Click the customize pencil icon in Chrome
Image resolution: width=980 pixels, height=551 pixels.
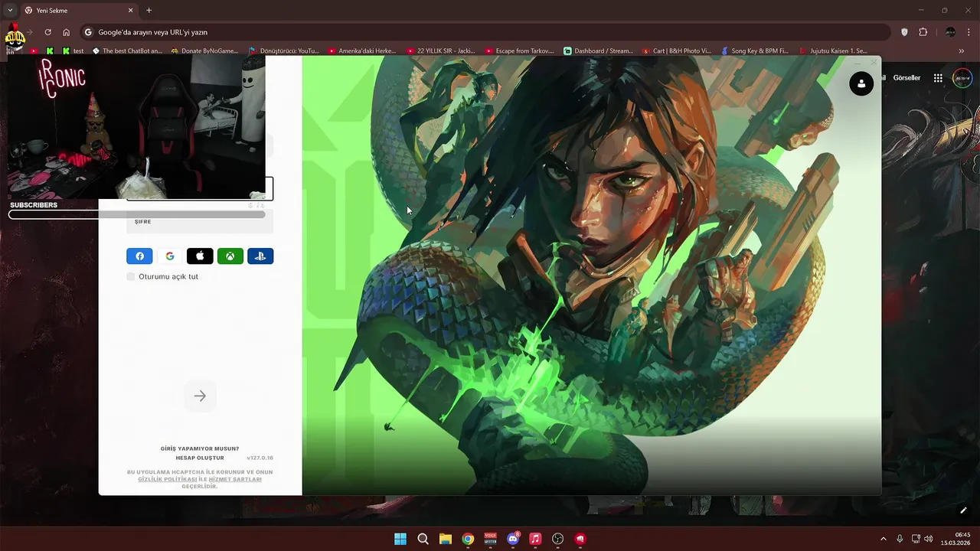(963, 510)
